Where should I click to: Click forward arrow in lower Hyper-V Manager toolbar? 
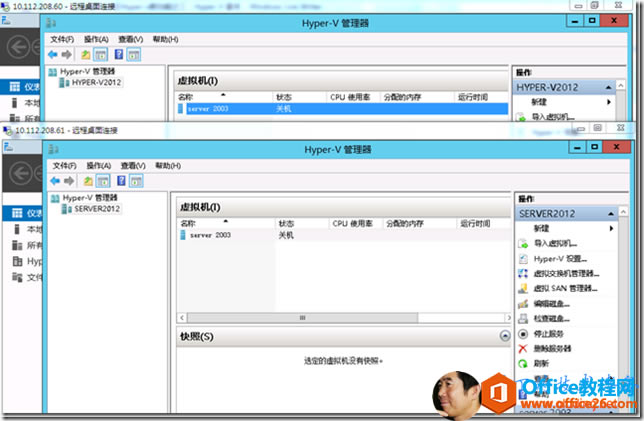(69, 181)
